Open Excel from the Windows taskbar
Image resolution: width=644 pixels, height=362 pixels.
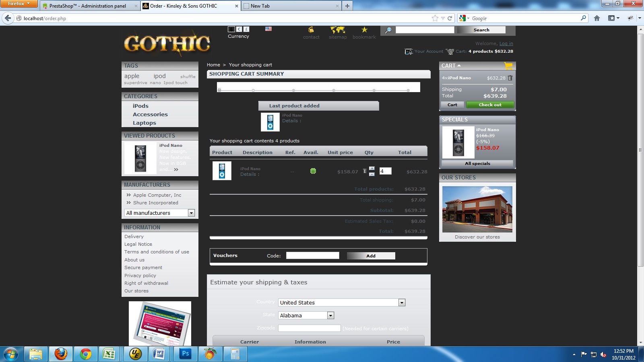pos(110,354)
